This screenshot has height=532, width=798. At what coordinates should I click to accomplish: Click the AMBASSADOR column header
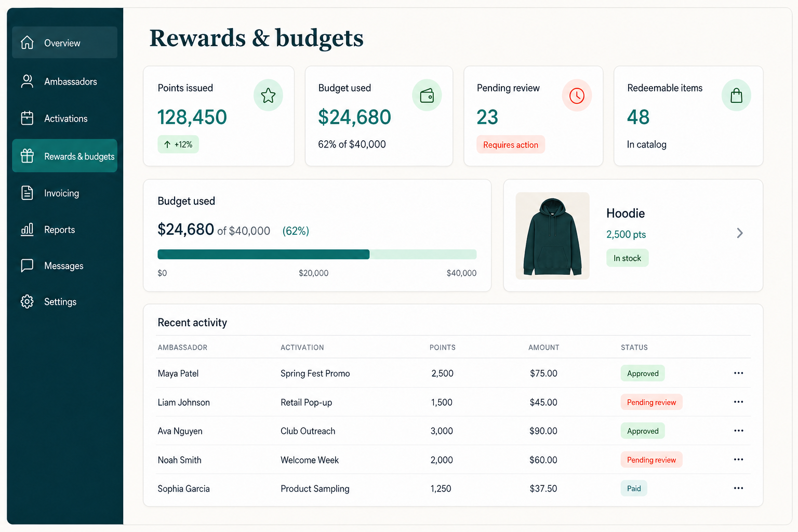point(182,347)
